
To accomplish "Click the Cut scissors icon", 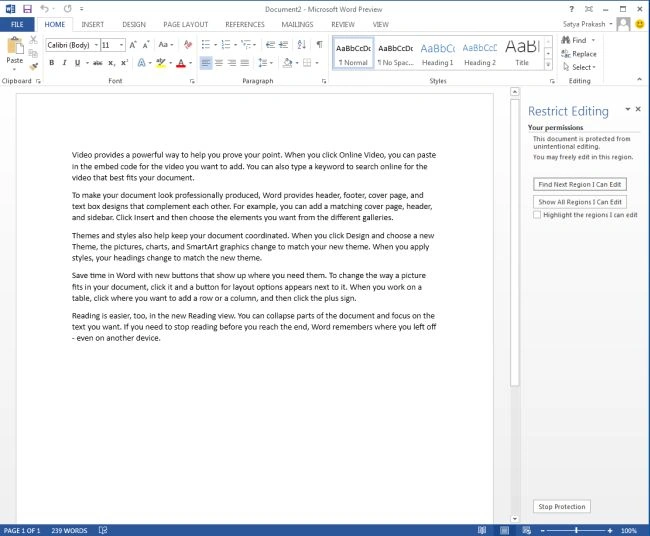I will point(34,40).
